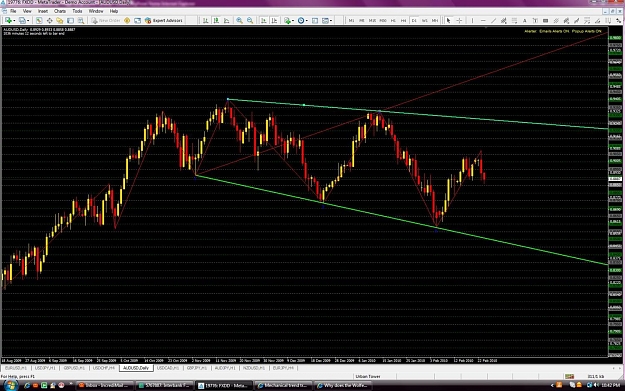Viewport: 625px width, 391px height.
Task: Zoom out on the chart
Action: [250, 20]
